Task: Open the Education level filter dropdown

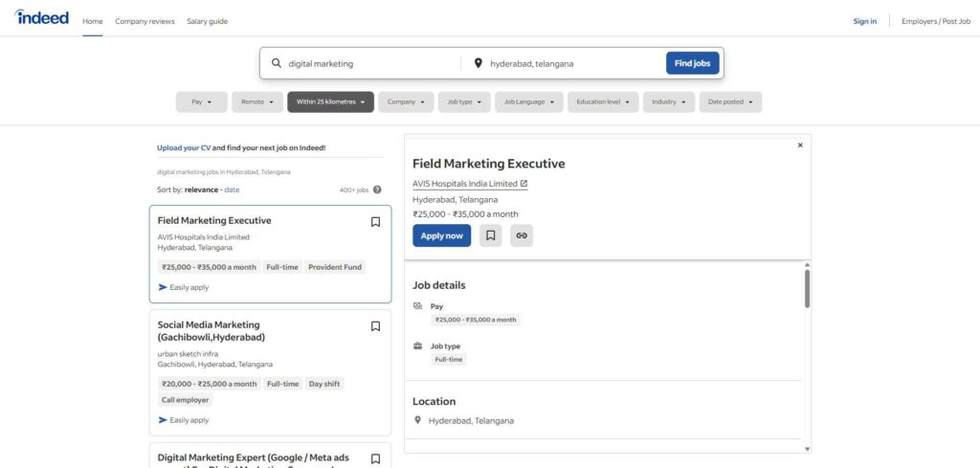Action: [x=603, y=101]
